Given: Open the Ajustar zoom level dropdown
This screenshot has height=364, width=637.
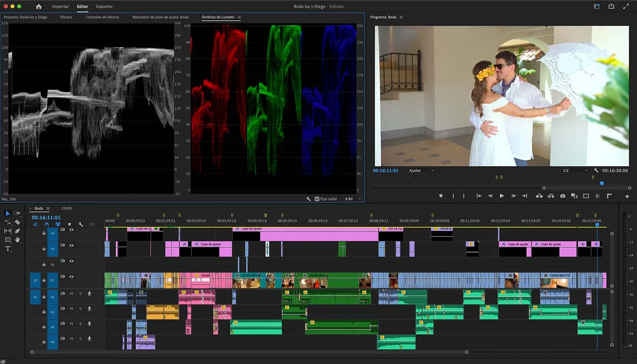Looking at the screenshot, I should [x=419, y=171].
